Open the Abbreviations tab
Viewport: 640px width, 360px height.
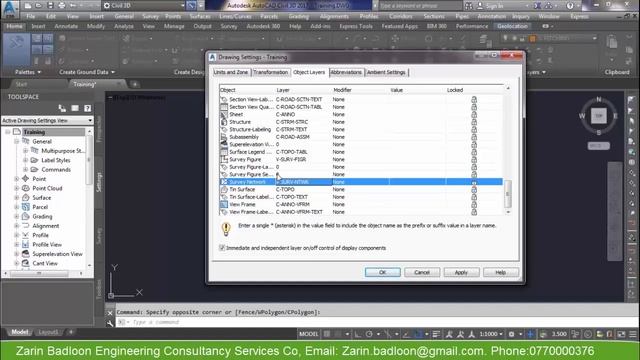[346, 72]
